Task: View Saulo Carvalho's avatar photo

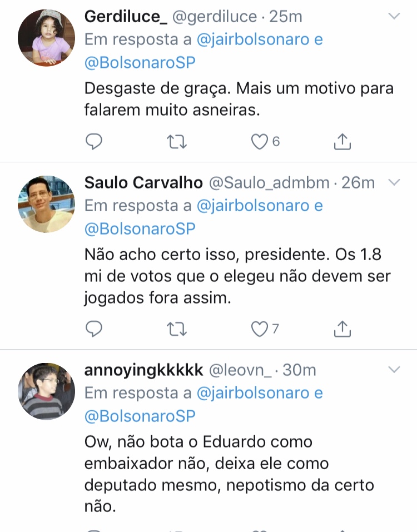Action: click(x=46, y=204)
